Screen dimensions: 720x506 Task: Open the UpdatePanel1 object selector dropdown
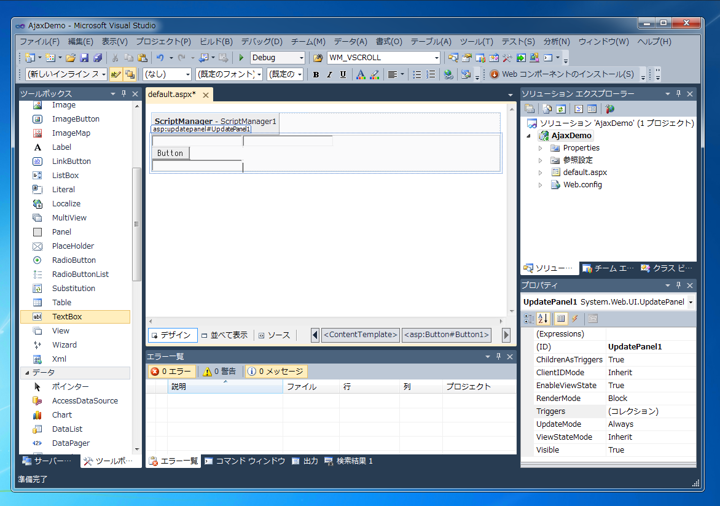691,302
